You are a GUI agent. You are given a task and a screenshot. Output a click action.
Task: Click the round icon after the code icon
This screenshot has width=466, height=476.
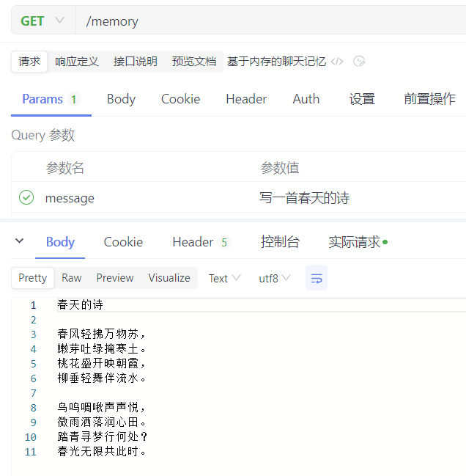pyautogui.click(x=359, y=62)
